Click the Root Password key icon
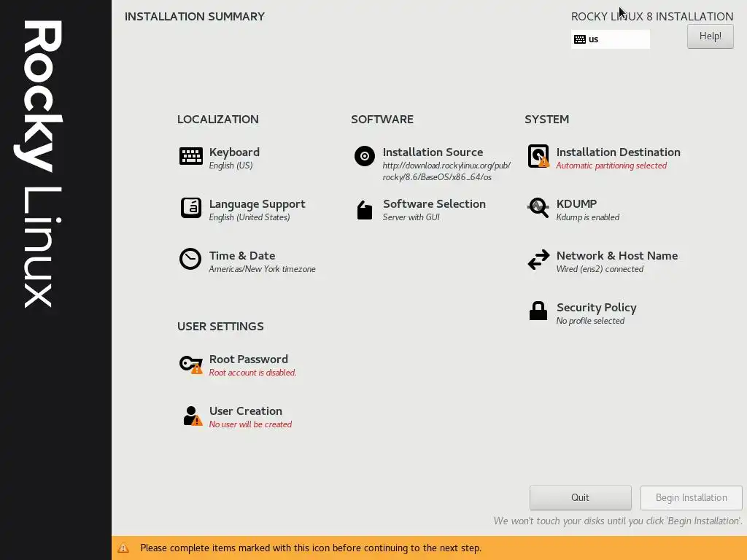 pyautogui.click(x=190, y=365)
